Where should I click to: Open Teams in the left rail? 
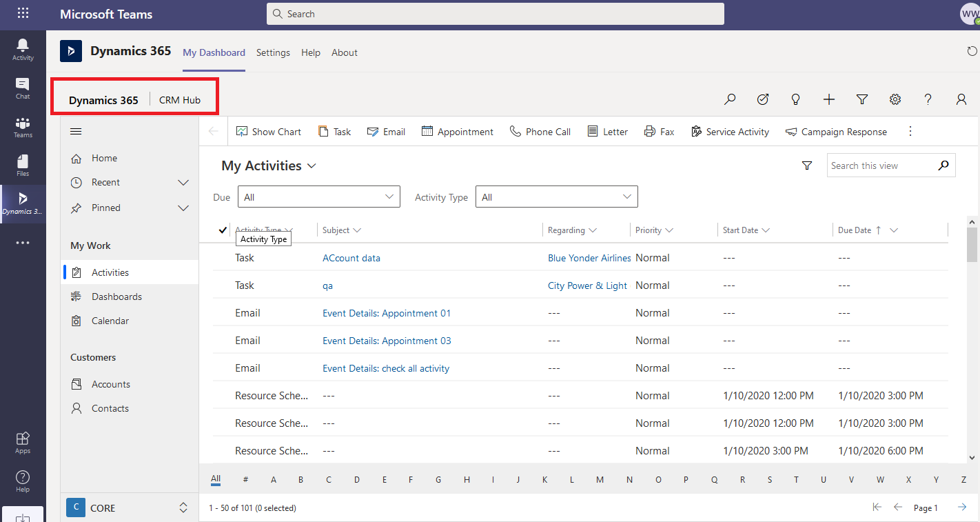[x=23, y=127]
